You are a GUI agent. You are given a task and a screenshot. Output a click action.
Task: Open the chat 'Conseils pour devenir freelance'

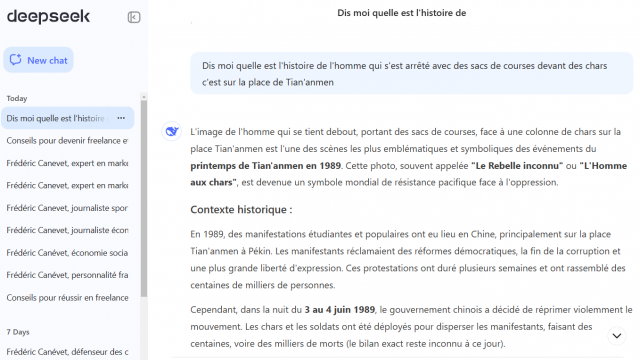point(68,140)
